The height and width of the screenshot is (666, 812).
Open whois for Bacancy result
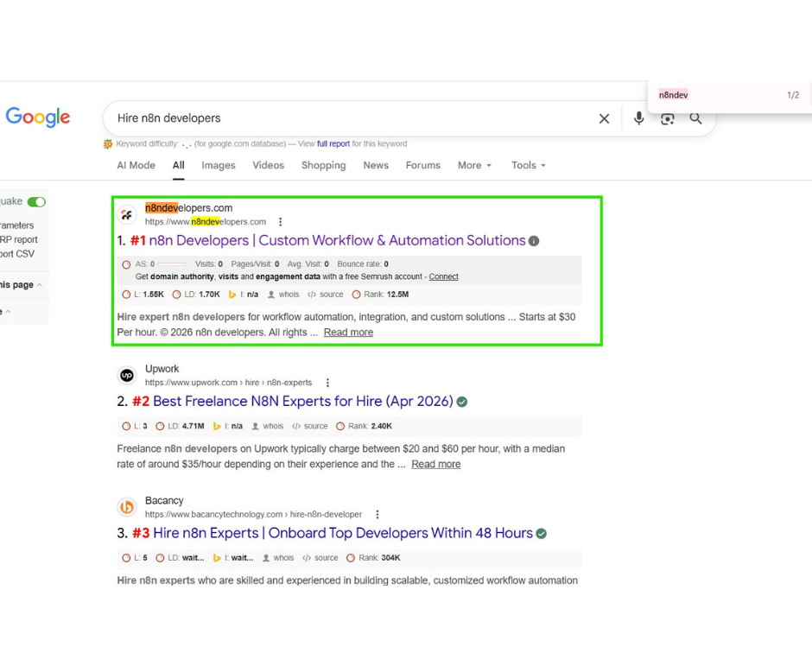pyautogui.click(x=278, y=558)
